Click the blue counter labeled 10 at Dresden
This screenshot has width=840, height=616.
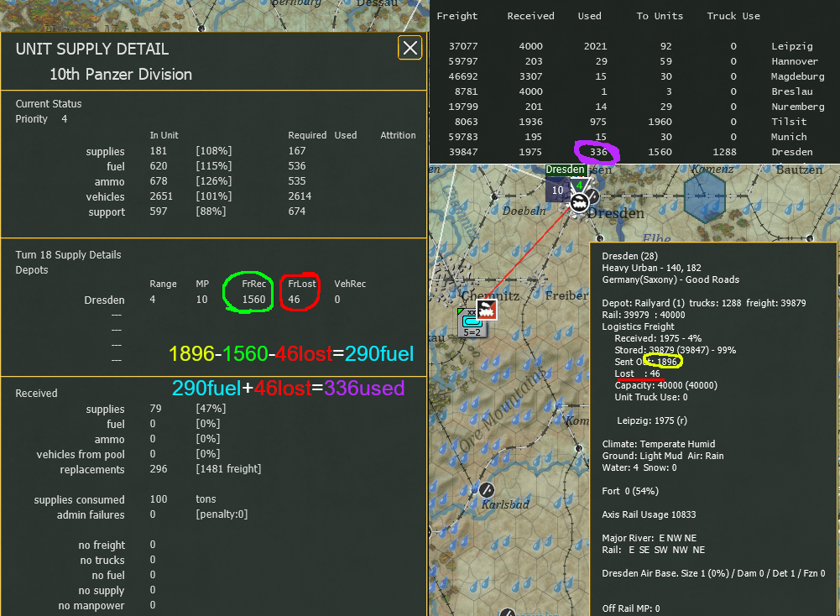click(x=557, y=190)
